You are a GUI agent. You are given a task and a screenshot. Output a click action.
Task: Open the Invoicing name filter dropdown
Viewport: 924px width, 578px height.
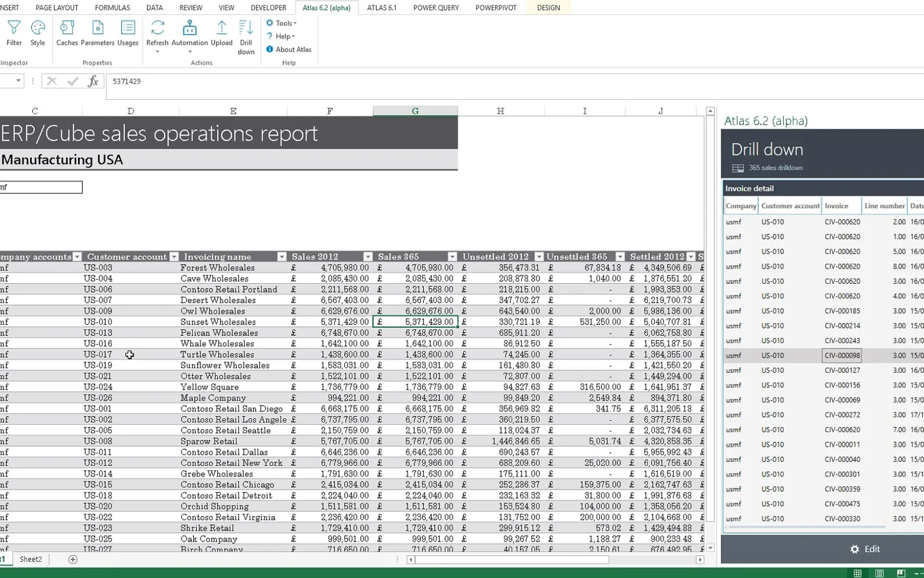[x=282, y=257]
